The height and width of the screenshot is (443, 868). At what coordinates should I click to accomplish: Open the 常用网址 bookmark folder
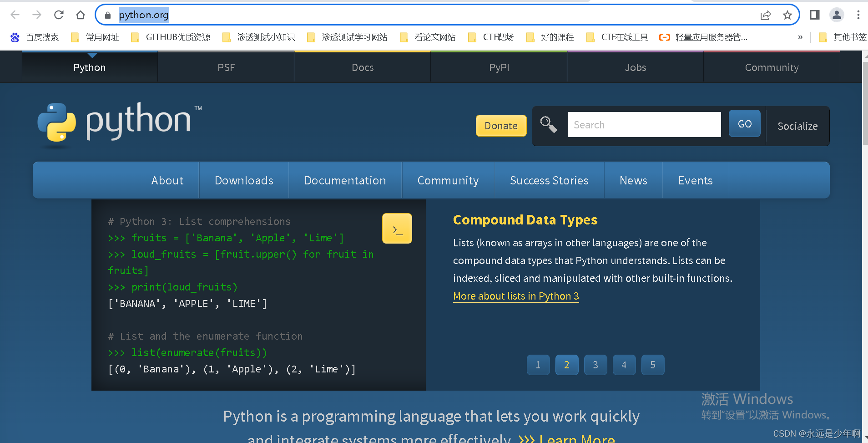click(95, 37)
